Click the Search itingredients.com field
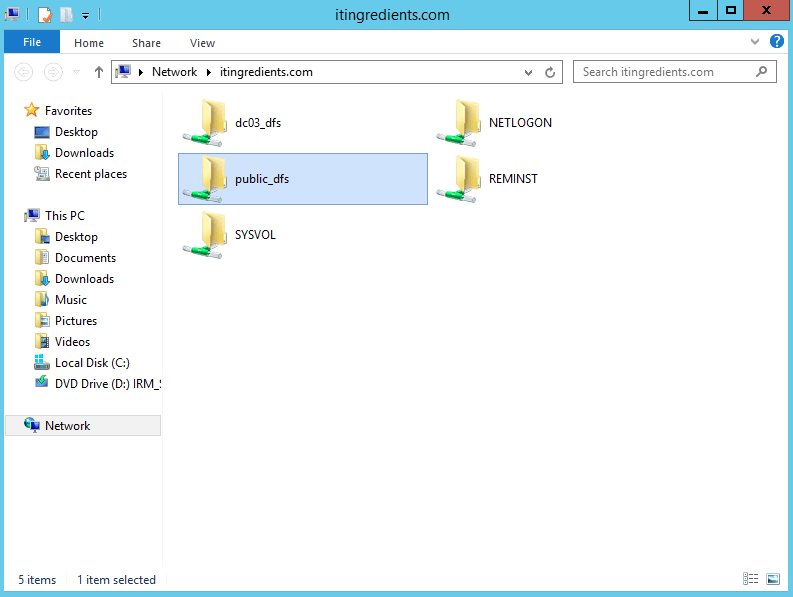Viewport: 793px width, 597px height. click(x=664, y=72)
